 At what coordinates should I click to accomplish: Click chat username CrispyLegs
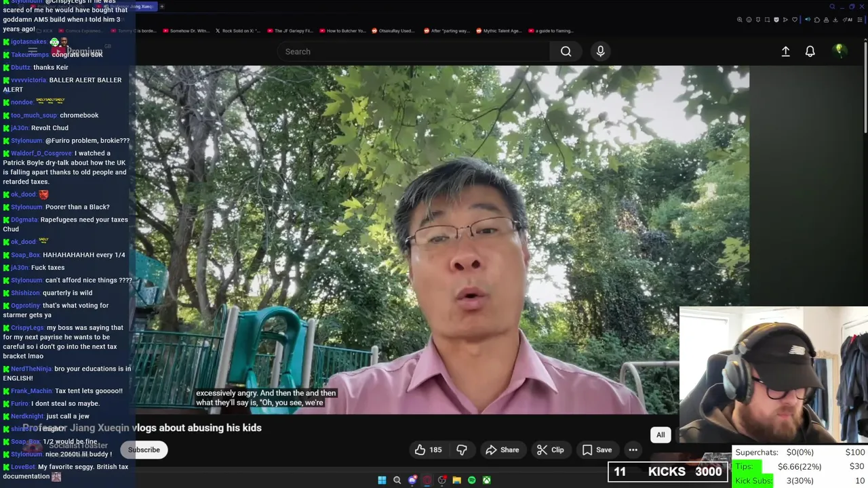pyautogui.click(x=27, y=327)
